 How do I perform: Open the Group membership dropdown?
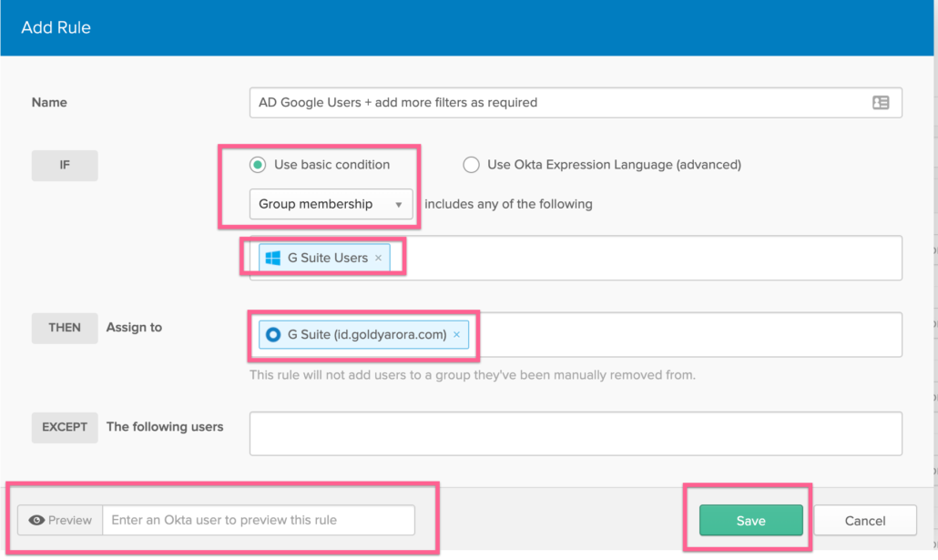(331, 204)
